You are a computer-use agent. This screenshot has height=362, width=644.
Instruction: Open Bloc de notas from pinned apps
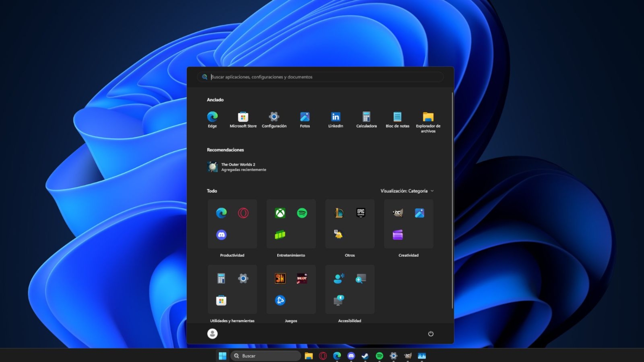coord(397,117)
